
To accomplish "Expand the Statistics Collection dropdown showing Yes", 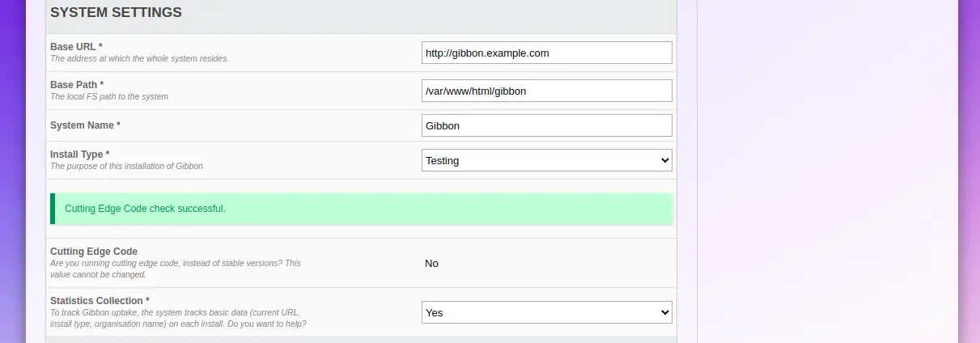I will [x=547, y=312].
